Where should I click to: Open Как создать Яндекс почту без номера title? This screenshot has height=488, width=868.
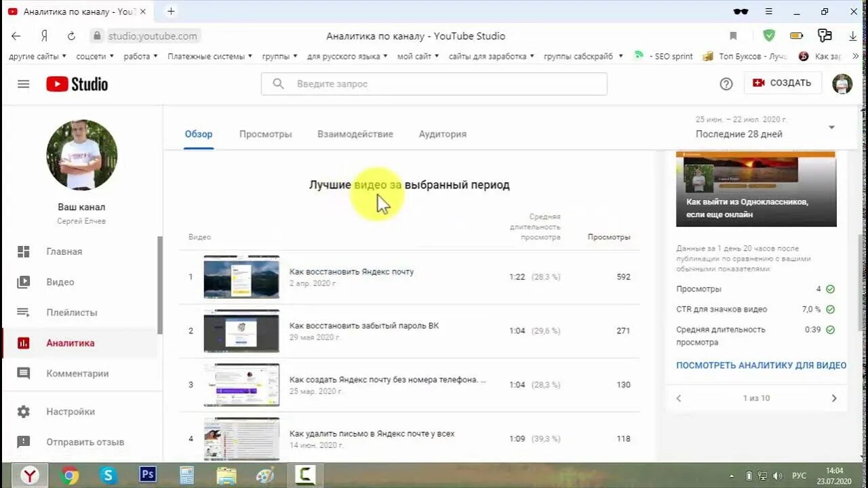(x=387, y=380)
